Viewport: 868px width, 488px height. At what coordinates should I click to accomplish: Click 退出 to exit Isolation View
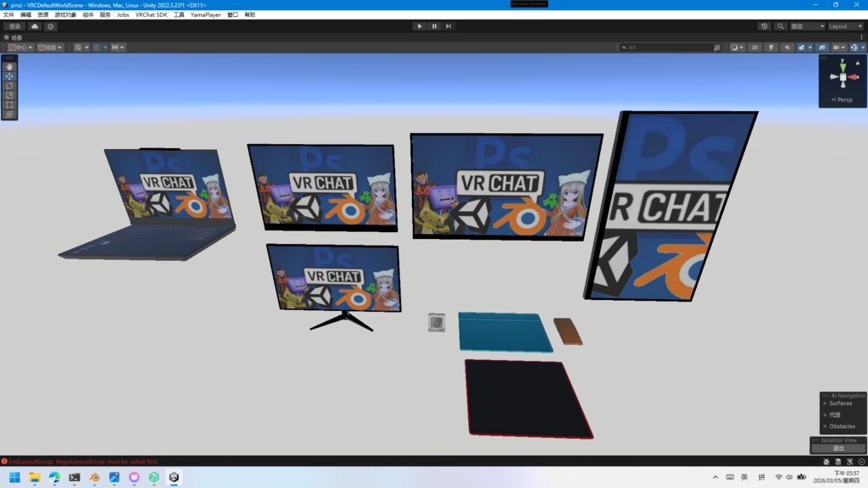839,448
